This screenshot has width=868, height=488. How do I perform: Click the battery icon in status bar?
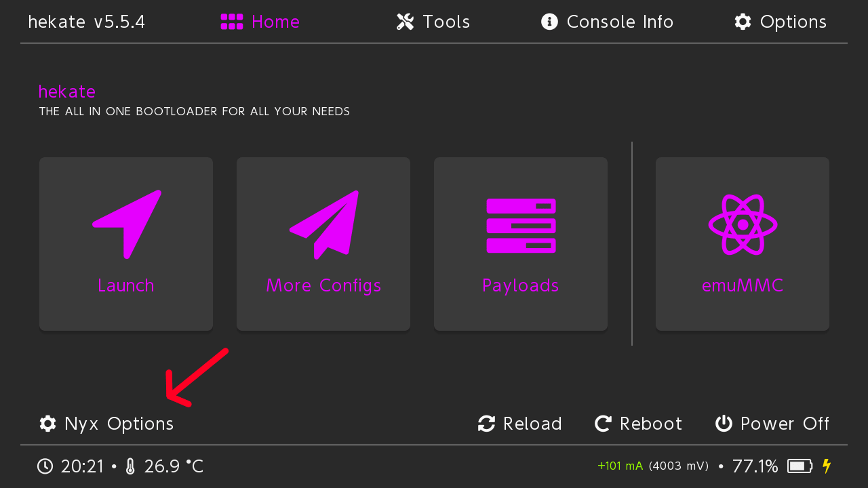(x=800, y=466)
